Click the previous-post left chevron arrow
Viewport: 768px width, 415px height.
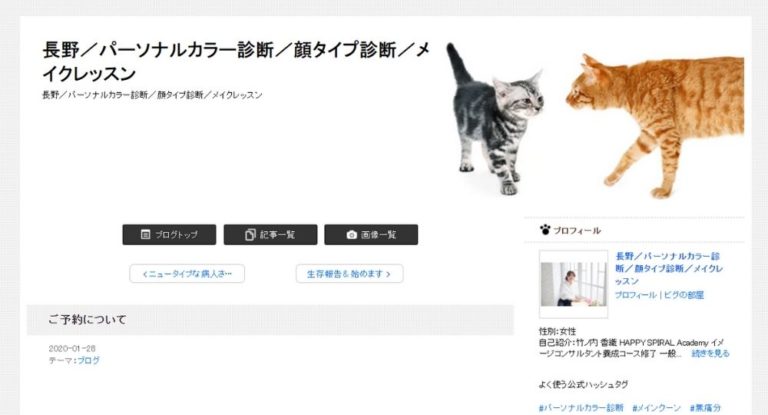[x=144, y=274]
